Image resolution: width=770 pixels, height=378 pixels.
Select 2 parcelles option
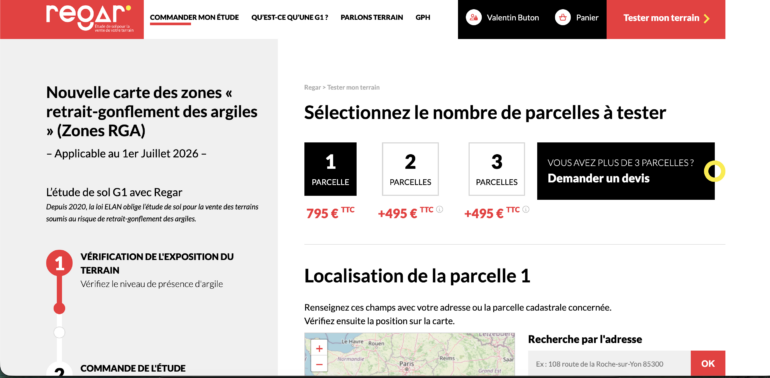411,169
